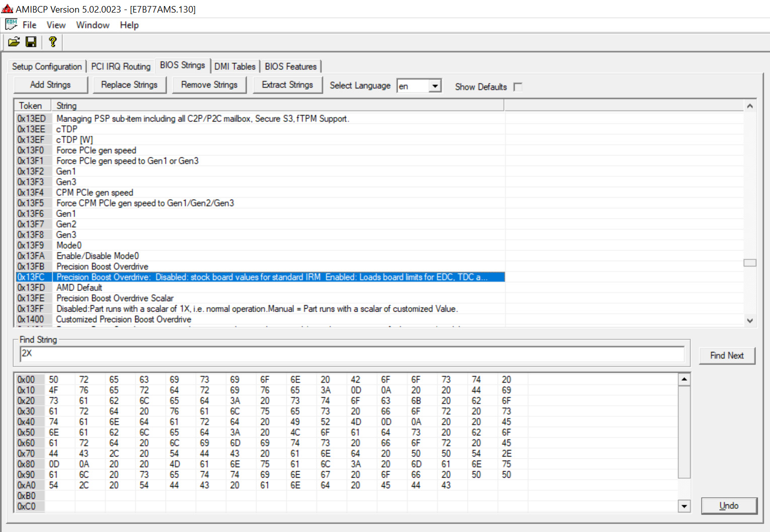Click the Extract Strings button
This screenshot has width=770, height=532.
[287, 85]
